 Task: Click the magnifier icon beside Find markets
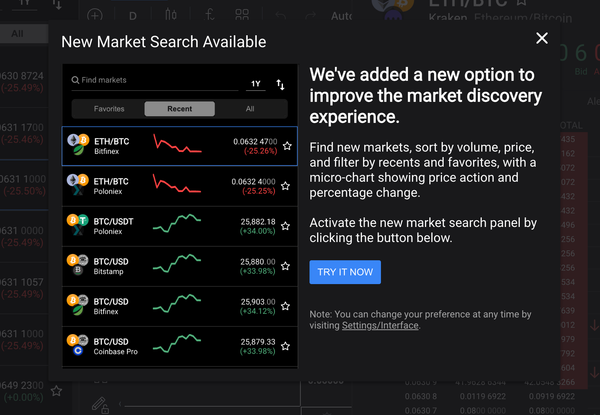coord(75,80)
